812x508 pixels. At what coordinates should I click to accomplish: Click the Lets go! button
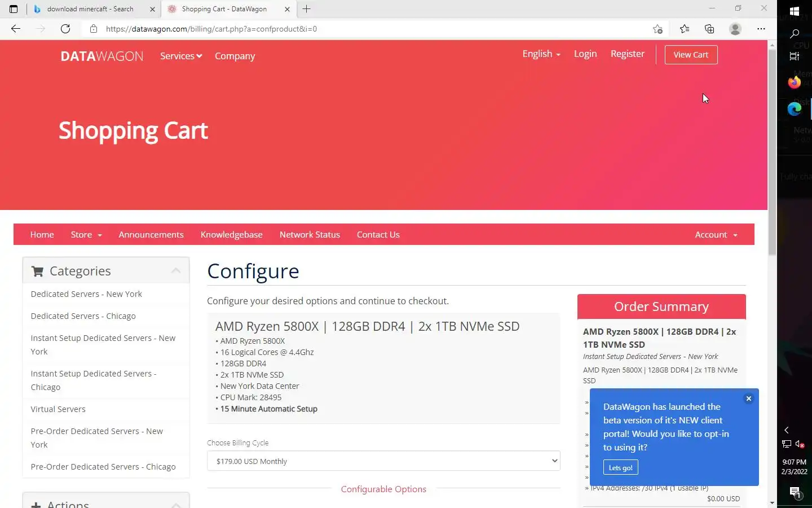(x=621, y=467)
